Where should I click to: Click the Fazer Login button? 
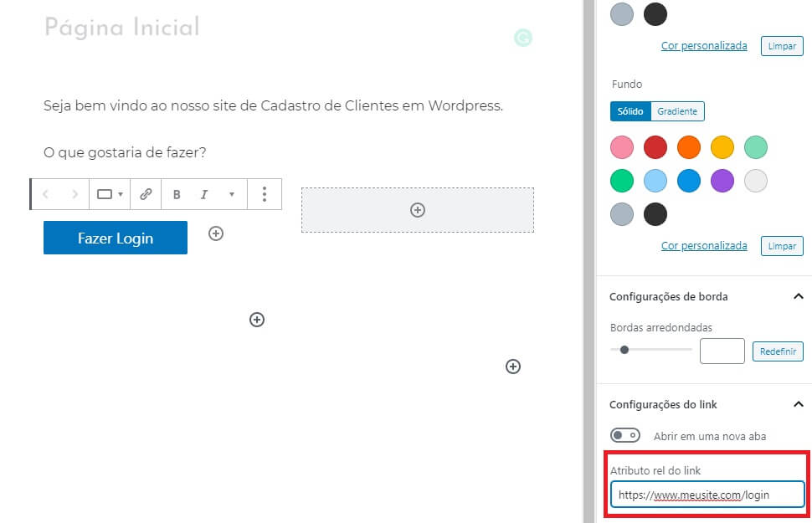(115, 238)
